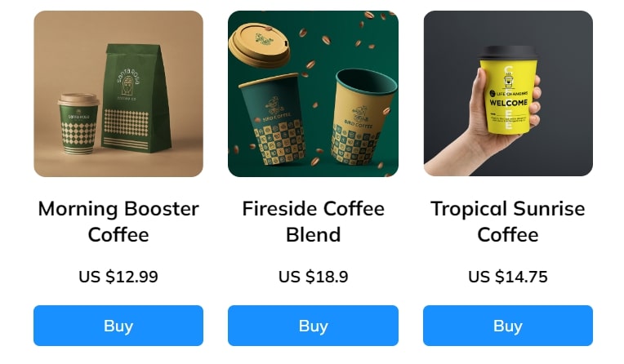Click the floating yellow cup lid
The height and width of the screenshot is (364, 624).
pyautogui.click(x=260, y=46)
